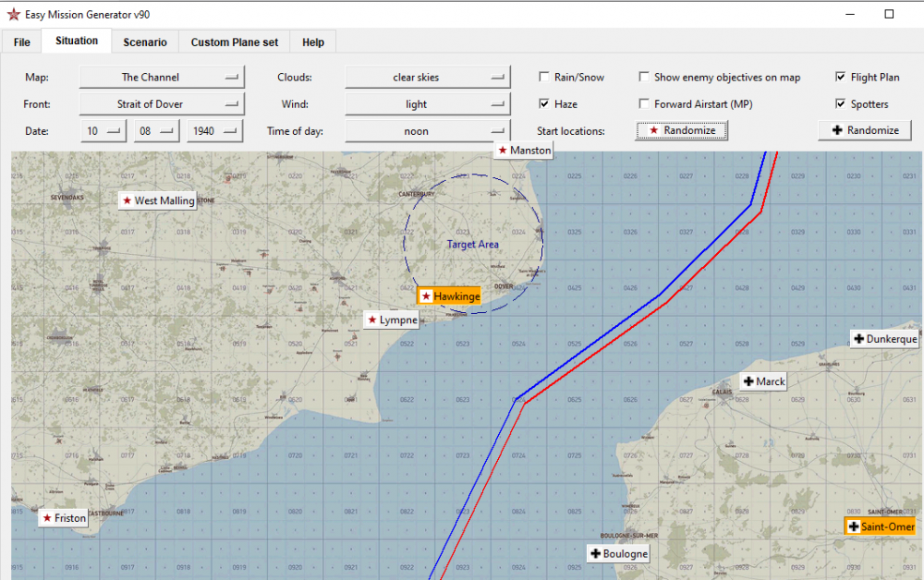The height and width of the screenshot is (580, 924).
Task: Select the Marck airfield marker
Action: tap(763, 381)
